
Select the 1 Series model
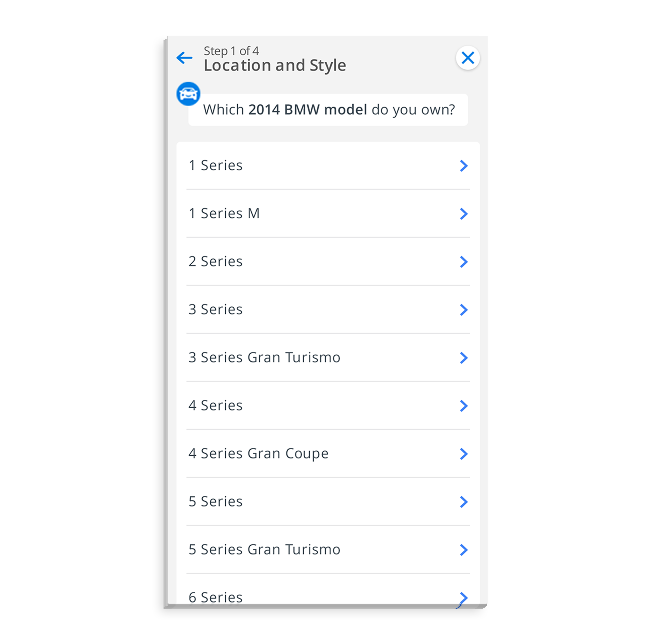(x=328, y=165)
